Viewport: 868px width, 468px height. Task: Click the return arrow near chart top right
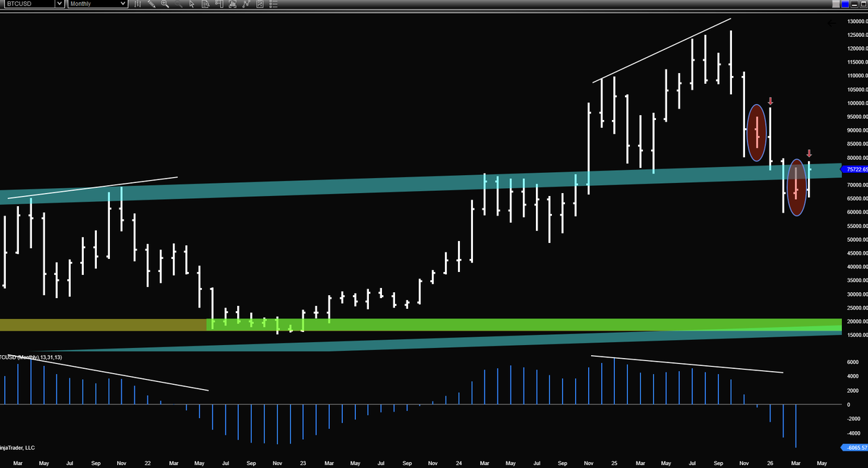tap(832, 23)
